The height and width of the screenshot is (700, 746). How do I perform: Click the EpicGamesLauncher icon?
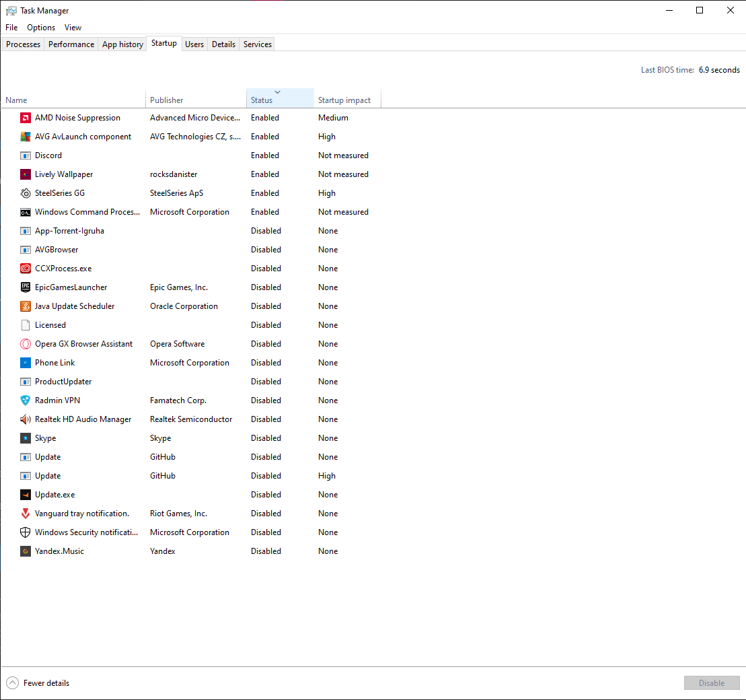(x=25, y=287)
